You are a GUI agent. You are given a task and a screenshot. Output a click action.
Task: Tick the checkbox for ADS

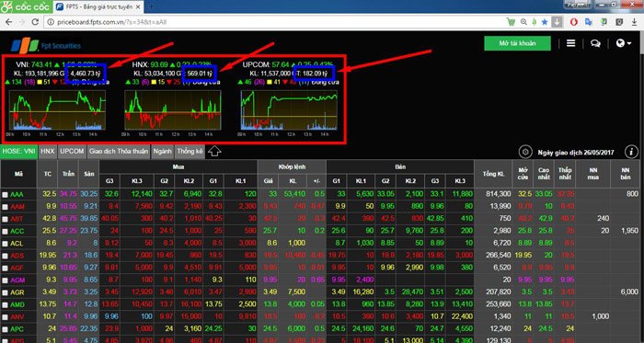[x=5, y=256]
